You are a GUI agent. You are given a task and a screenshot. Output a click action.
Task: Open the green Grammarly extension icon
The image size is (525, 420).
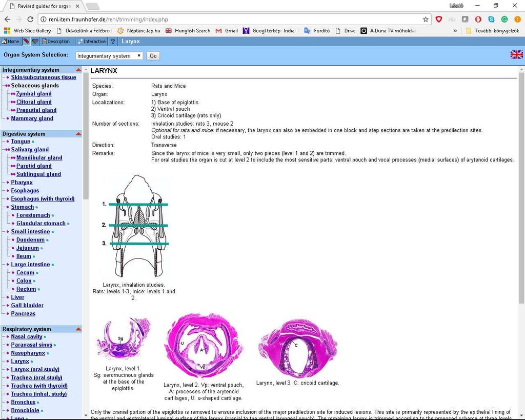504,19
